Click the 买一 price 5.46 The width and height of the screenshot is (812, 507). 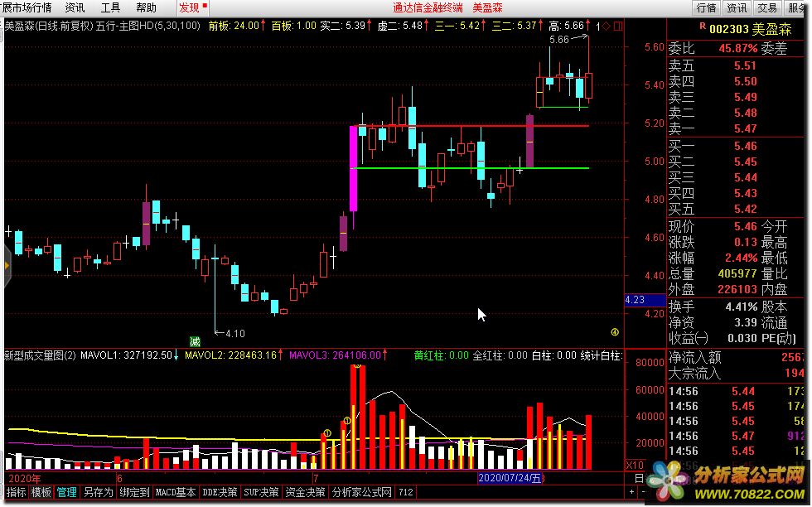pyautogui.click(x=745, y=146)
